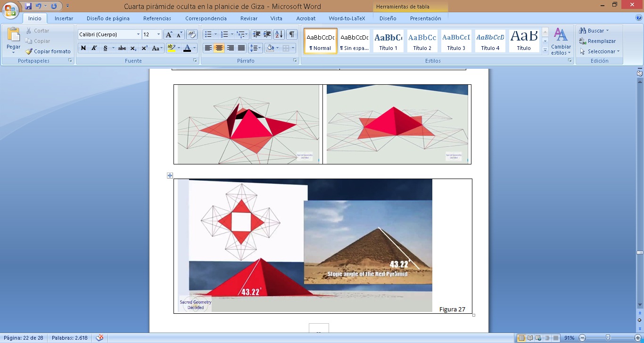Open the font color dropdown arrow
Image resolution: width=644 pixels, height=343 pixels.
coord(195,48)
